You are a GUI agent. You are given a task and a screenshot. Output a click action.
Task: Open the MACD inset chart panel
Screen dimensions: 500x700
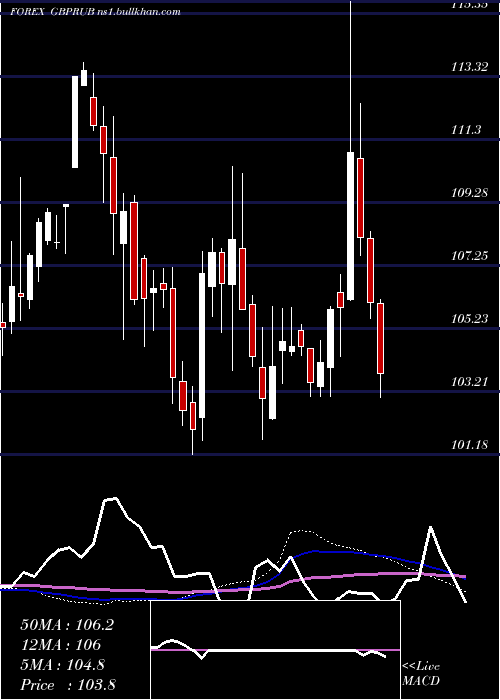(x=275, y=650)
